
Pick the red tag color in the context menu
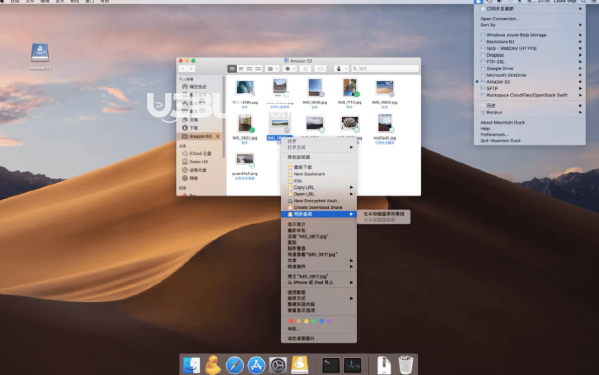(x=291, y=322)
